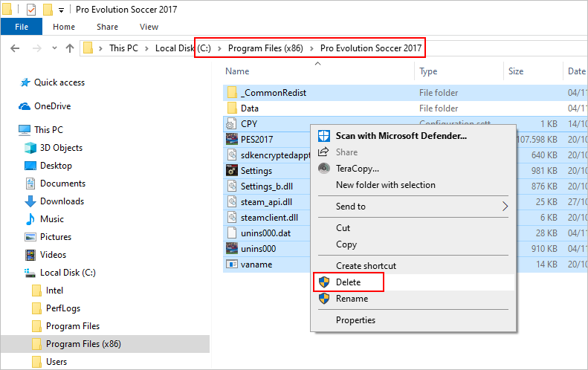The height and width of the screenshot is (370, 588).
Task: Open the recent locations dropdown arrow
Action: (x=54, y=48)
